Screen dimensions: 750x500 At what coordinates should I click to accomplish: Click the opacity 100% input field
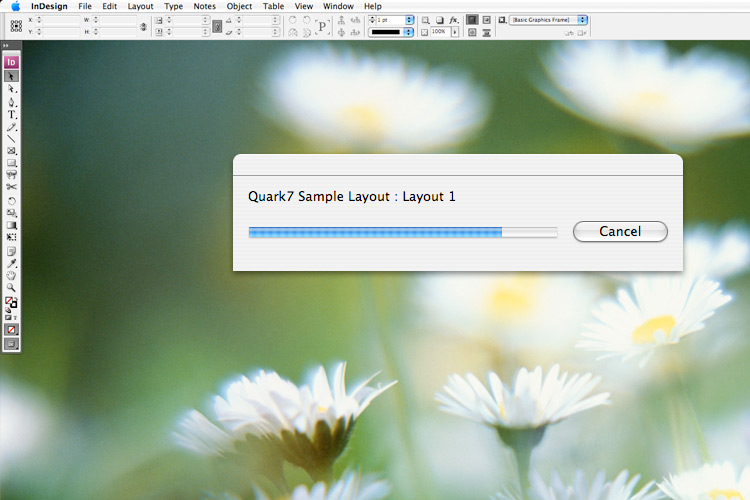tap(439, 33)
